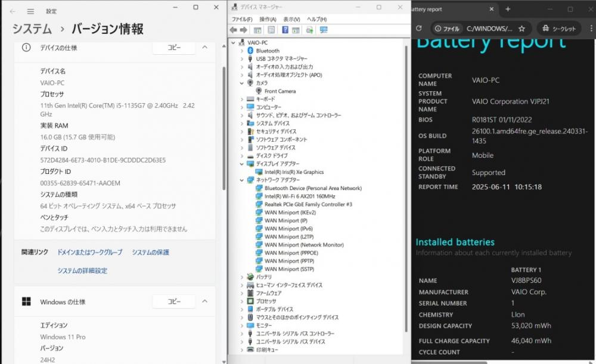The width and height of the screenshot is (596, 364).
Task: Click the blue Help question mark icon
Action: click(x=285, y=30)
